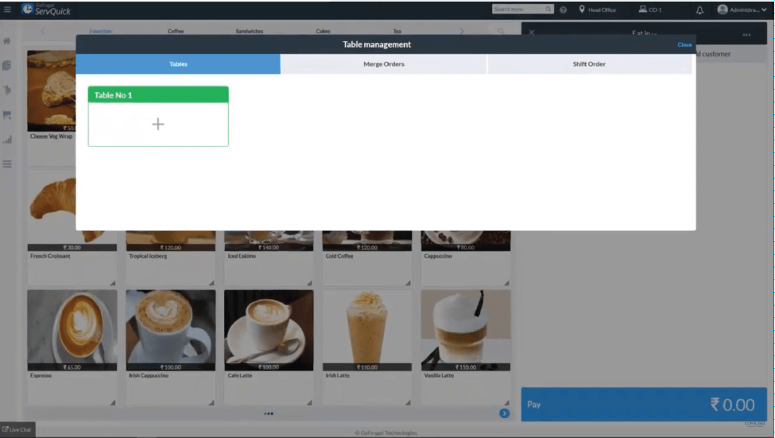
Task: Switch to the Shift Order tab
Action: 589,64
